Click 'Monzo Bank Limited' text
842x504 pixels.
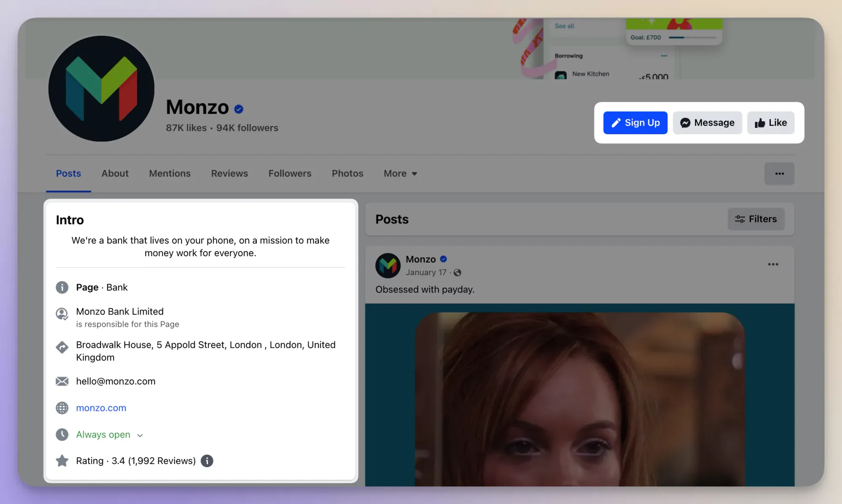[x=120, y=311]
